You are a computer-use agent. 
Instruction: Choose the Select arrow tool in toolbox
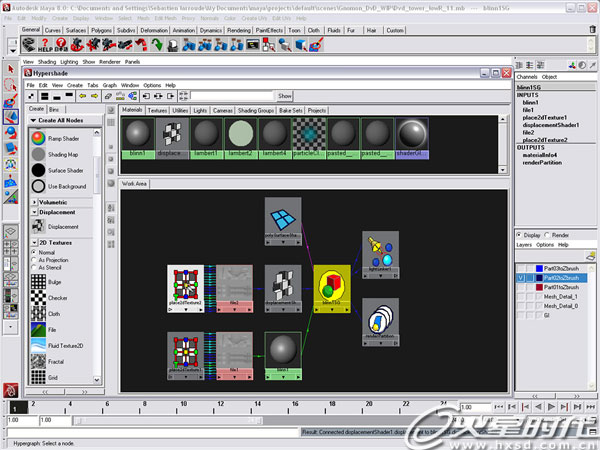11,69
